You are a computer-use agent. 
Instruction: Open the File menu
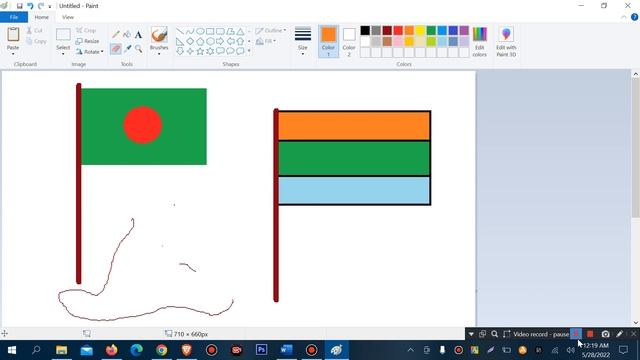[x=14, y=17]
